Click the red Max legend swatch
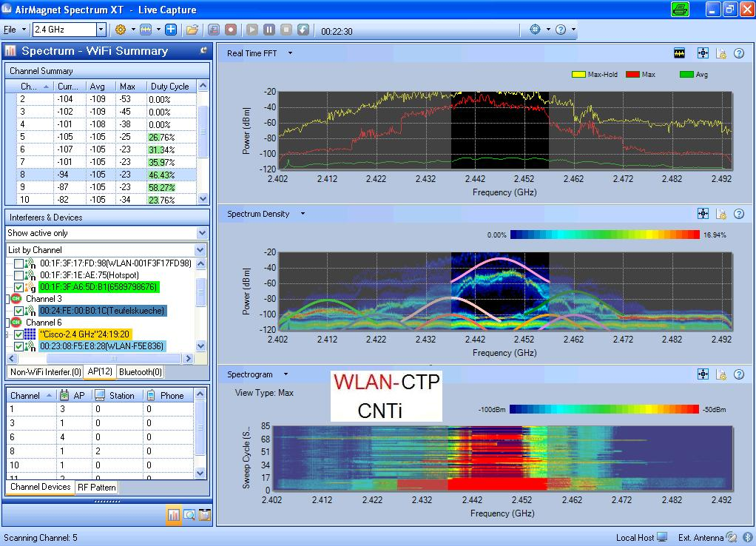Screen dimensions: 756x546 click(x=632, y=74)
